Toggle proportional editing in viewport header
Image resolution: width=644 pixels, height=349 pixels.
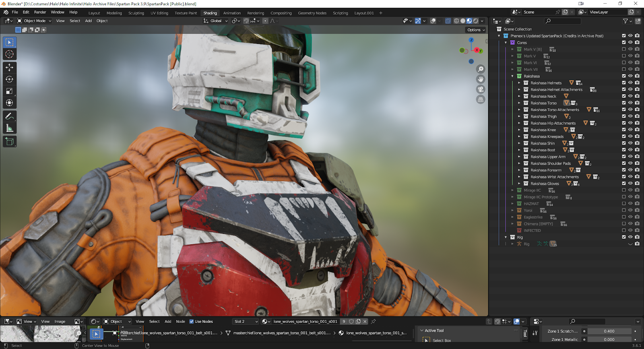[265, 21]
